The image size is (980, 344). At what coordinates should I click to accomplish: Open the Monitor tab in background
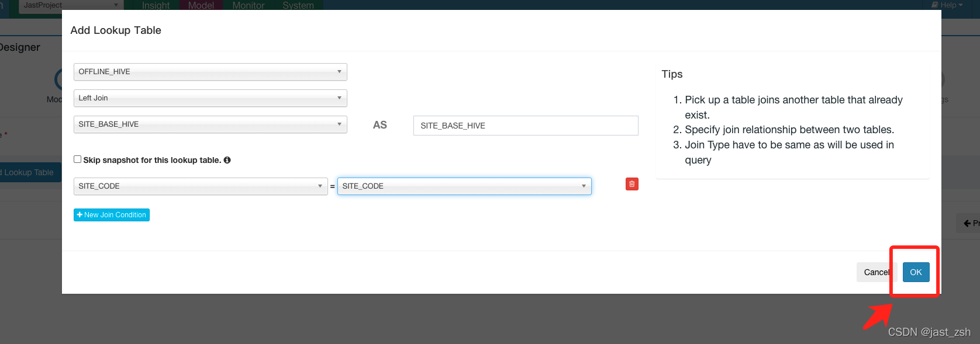click(x=249, y=5)
